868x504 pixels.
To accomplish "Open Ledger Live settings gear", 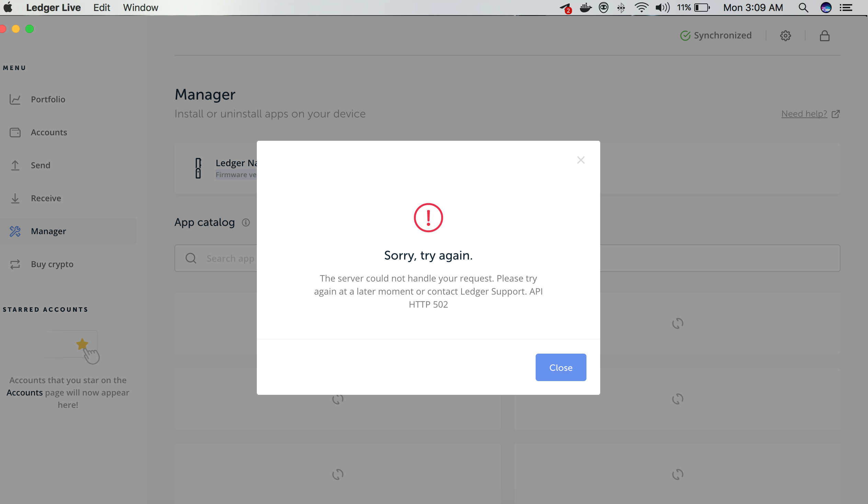I will (x=786, y=35).
